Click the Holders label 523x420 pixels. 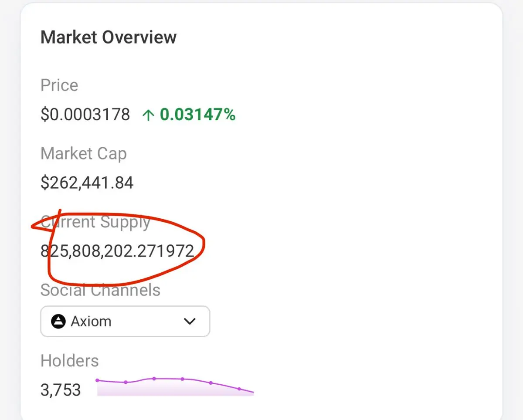pos(69,361)
